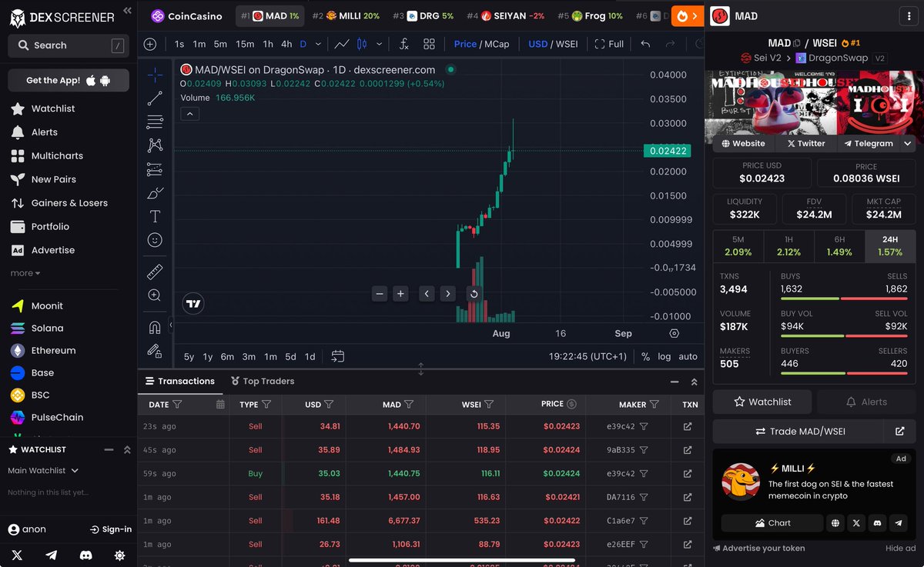The height and width of the screenshot is (567, 924).
Task: Collapse the watchlist panel
Action: (108, 449)
